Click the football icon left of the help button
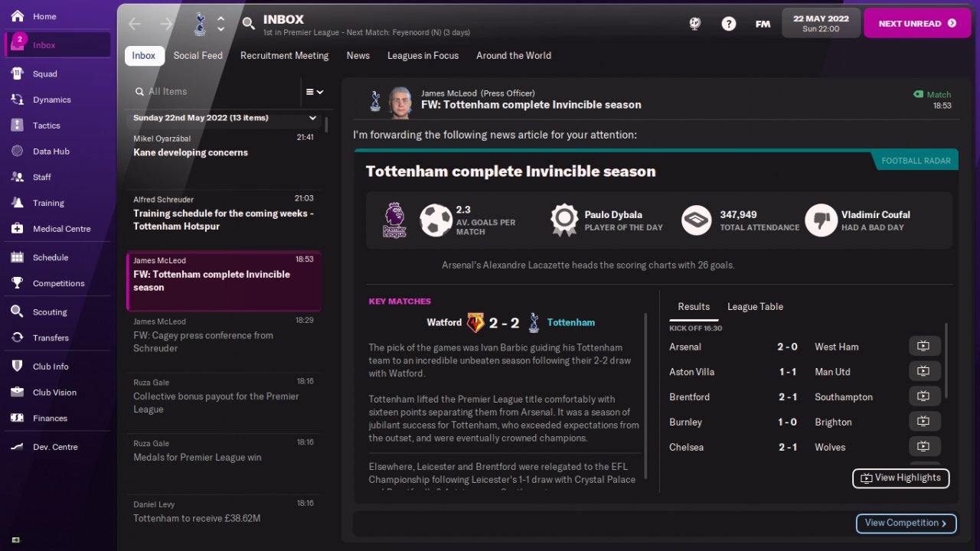Viewport: 980px width, 551px height. pyautogui.click(x=695, y=24)
